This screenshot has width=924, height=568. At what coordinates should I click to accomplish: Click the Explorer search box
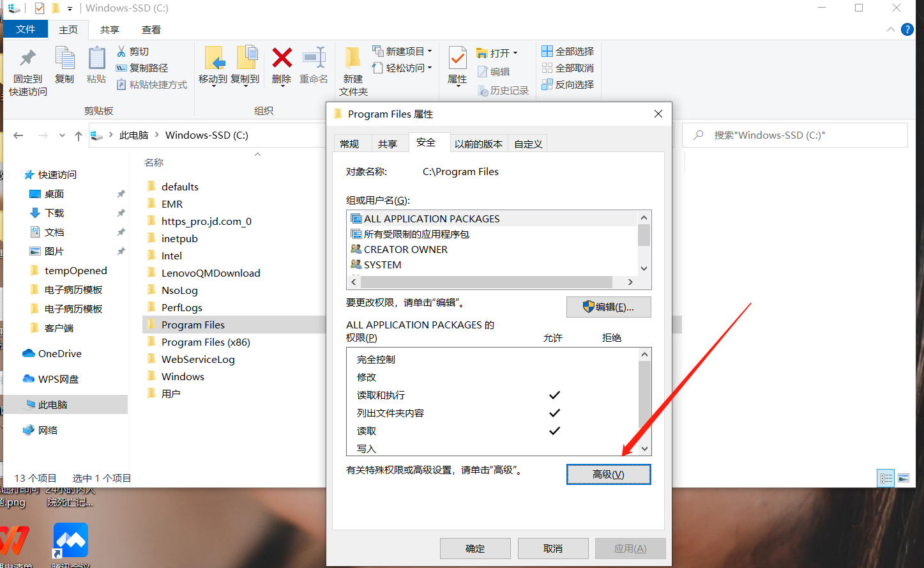pos(795,135)
